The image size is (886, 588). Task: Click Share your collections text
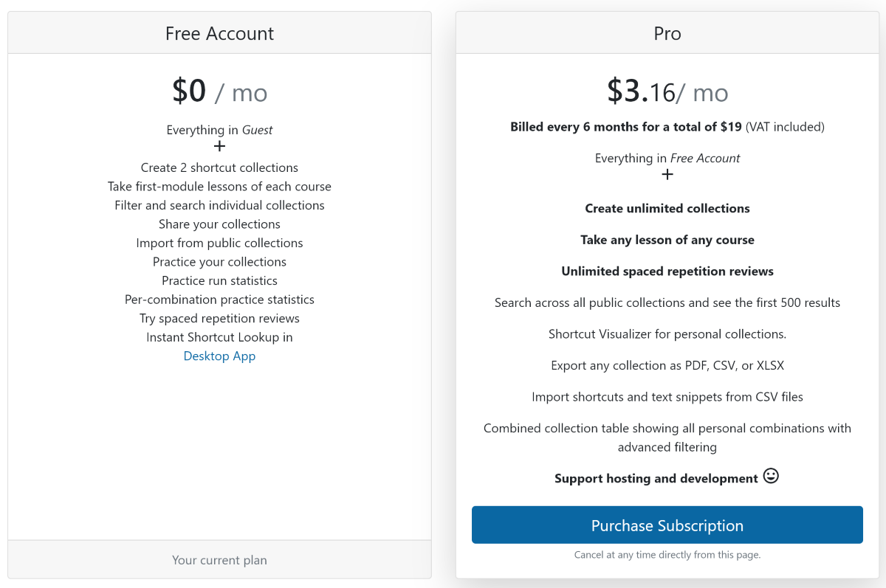pyautogui.click(x=219, y=224)
